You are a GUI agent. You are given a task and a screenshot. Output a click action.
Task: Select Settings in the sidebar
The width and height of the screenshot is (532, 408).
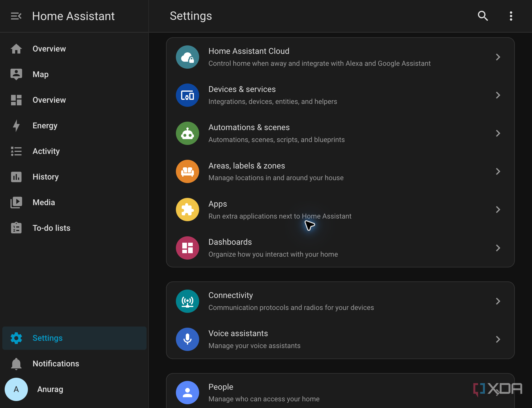[x=74, y=338]
